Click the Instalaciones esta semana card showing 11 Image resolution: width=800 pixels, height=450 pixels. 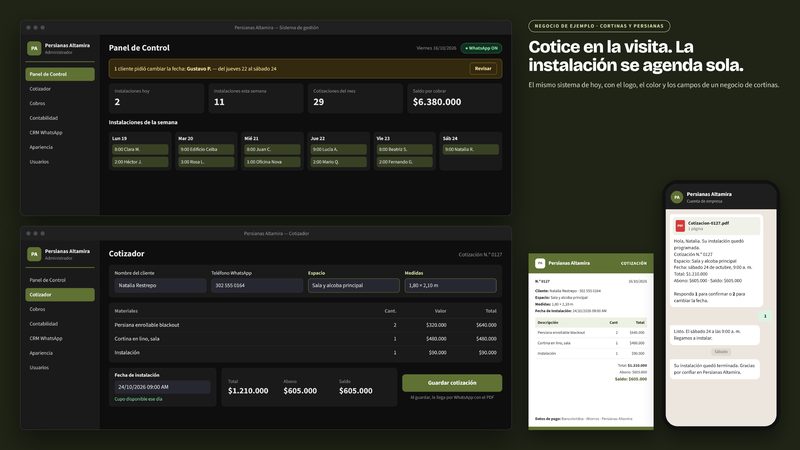tap(256, 98)
